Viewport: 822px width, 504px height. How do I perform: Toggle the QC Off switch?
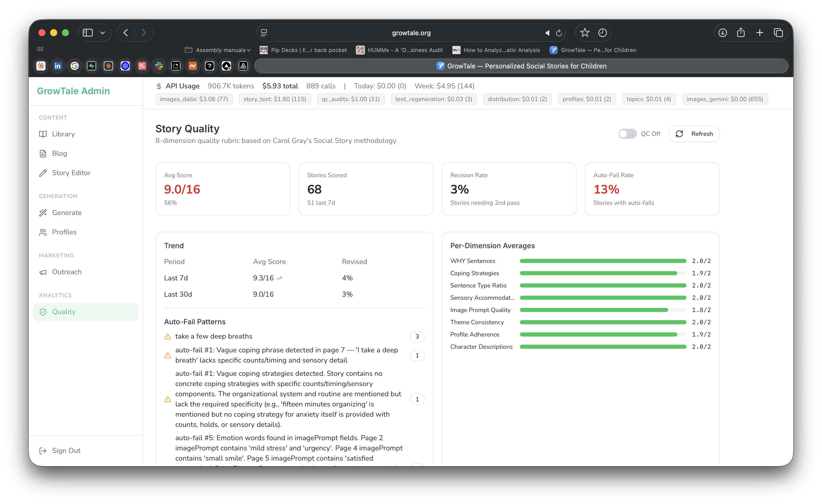click(627, 134)
